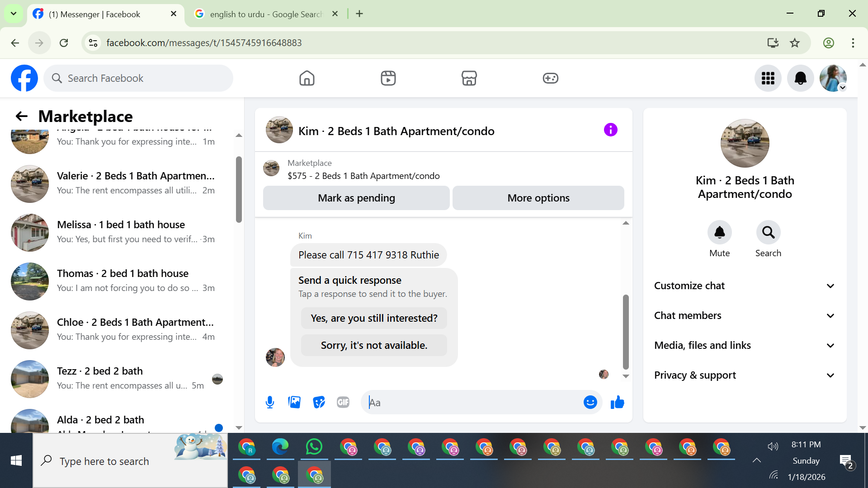Open the GIF picker
Image resolution: width=868 pixels, height=488 pixels.
pyautogui.click(x=343, y=402)
